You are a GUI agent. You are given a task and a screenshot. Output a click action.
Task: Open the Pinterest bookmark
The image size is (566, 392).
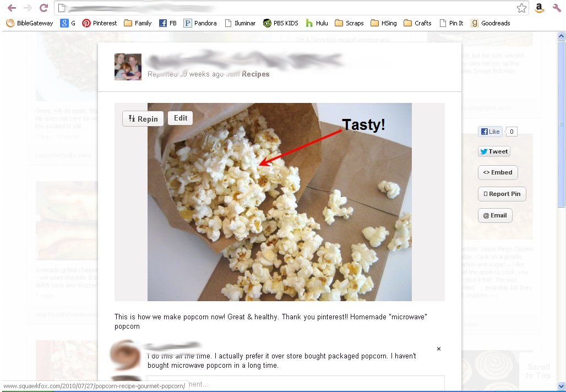[99, 23]
